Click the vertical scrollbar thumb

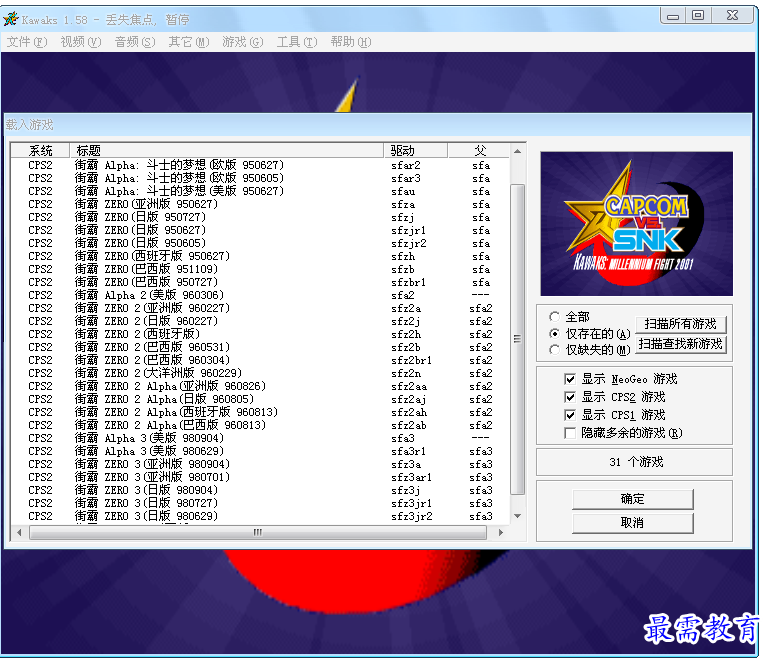pos(518,339)
